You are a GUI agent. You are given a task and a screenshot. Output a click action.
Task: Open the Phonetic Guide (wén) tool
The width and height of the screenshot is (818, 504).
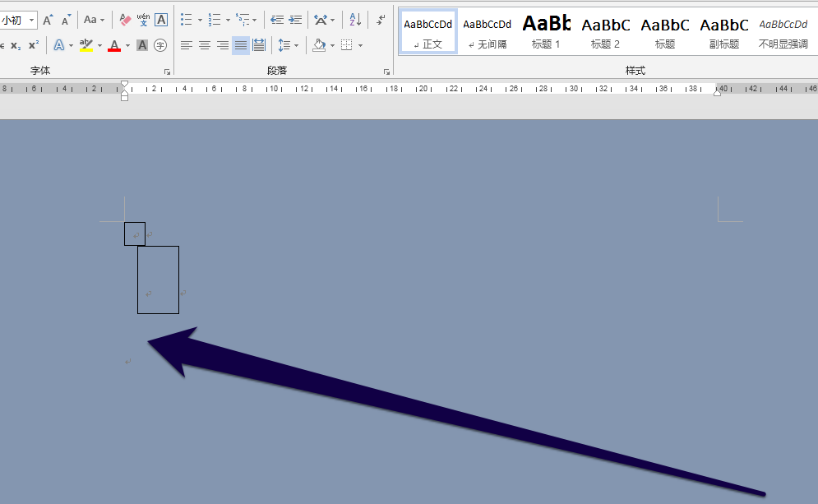tap(144, 21)
